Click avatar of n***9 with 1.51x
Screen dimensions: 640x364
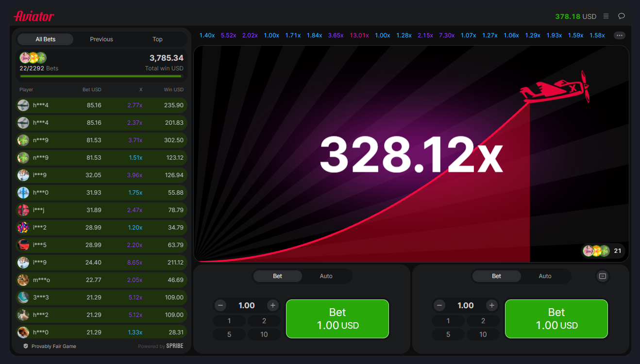click(23, 158)
